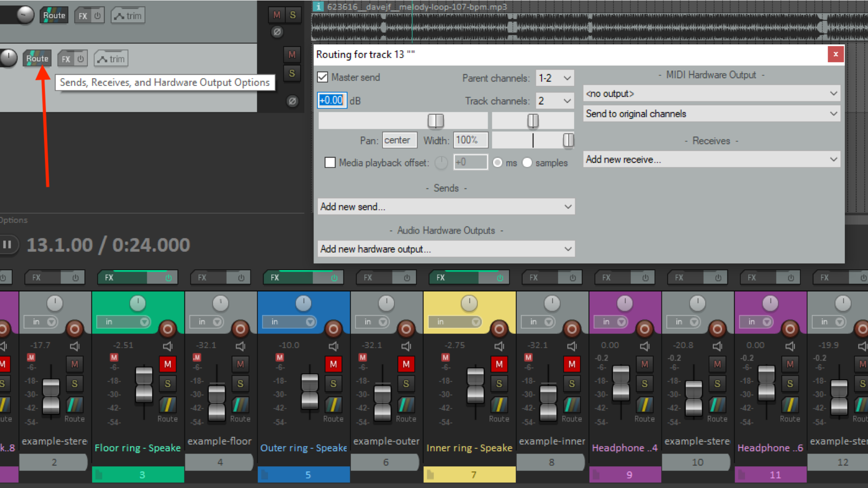Uncheck the Master send checkbox
Screen dimensions: 868x488
point(322,77)
